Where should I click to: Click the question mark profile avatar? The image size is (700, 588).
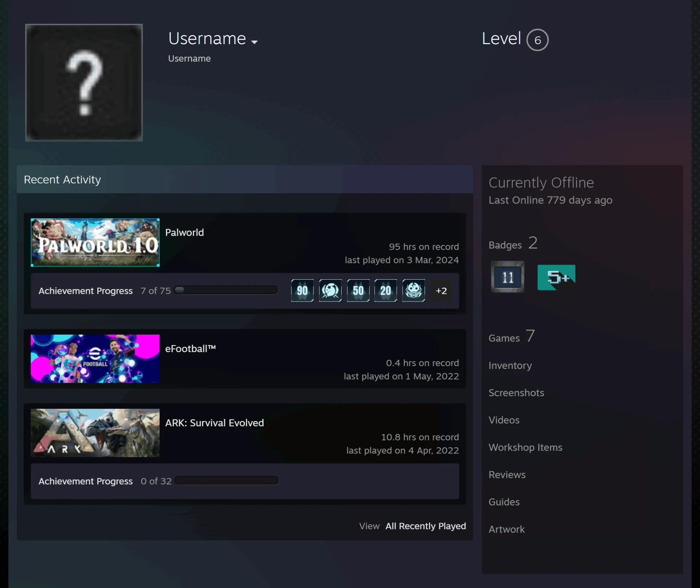[84, 83]
